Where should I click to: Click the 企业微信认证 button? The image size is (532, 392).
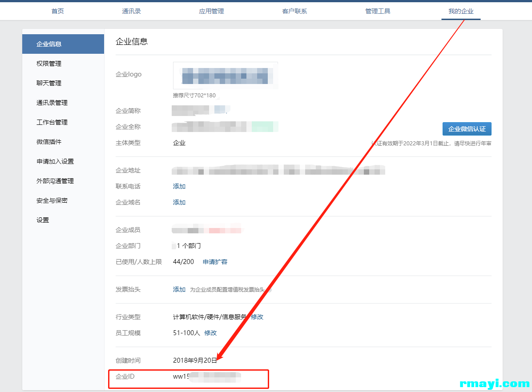pos(467,129)
